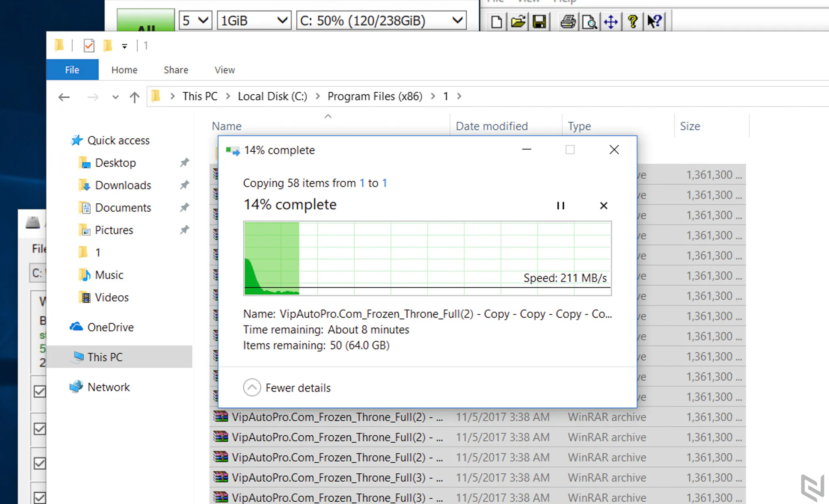Expand the customize quick access toolbar arrow
This screenshot has width=829, height=504.
coord(125,47)
